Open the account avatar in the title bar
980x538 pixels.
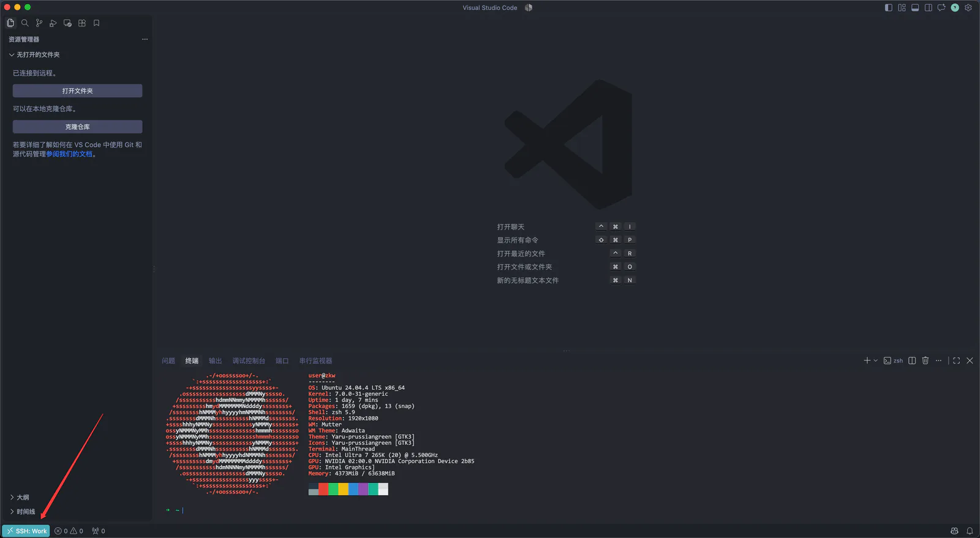click(x=955, y=8)
